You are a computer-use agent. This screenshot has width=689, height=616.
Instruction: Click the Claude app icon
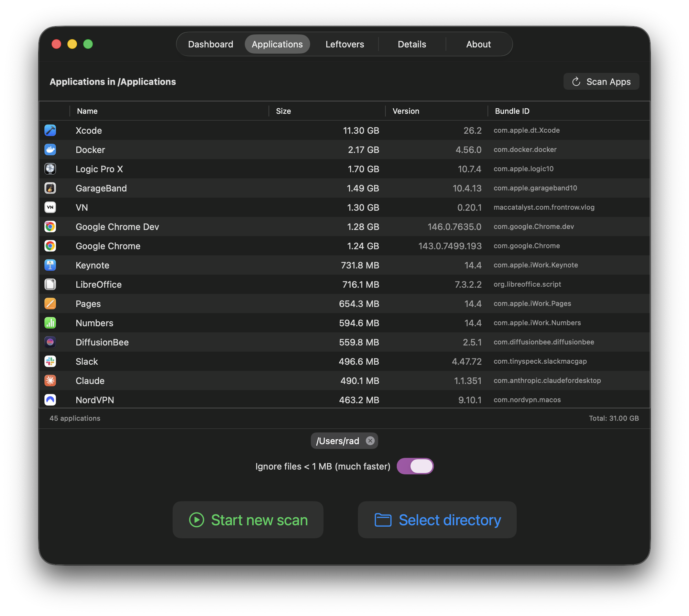[x=50, y=381]
